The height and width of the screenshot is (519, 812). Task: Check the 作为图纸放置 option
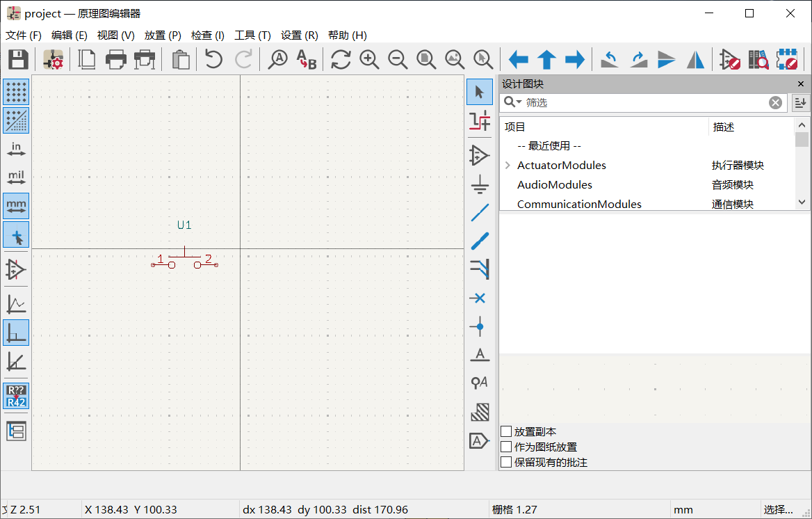click(507, 447)
